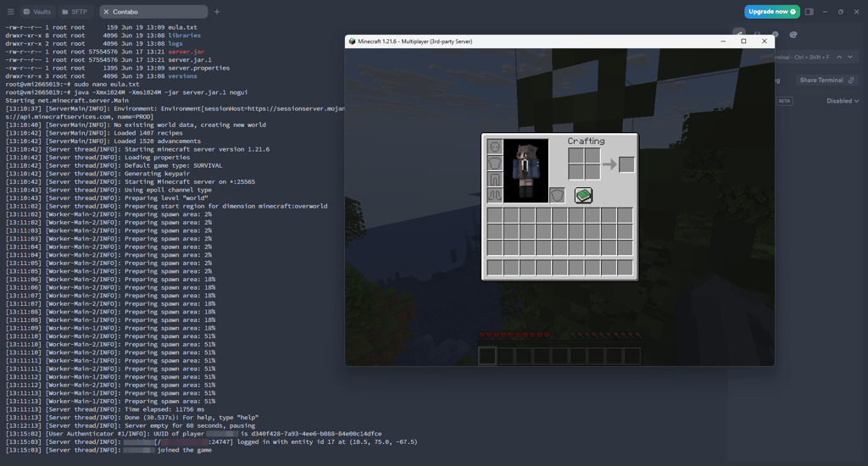Click the Upgrade now button

click(x=771, y=12)
